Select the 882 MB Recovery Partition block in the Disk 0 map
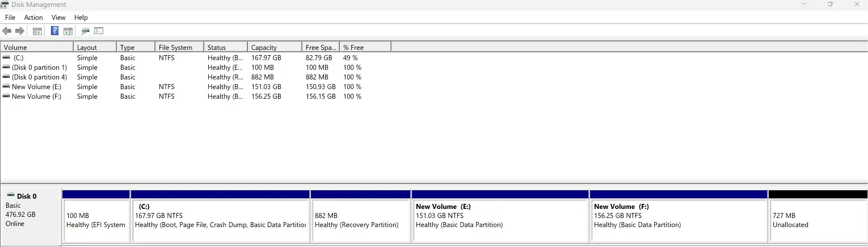Image resolution: width=868 pixels, height=247 pixels. pos(361,217)
